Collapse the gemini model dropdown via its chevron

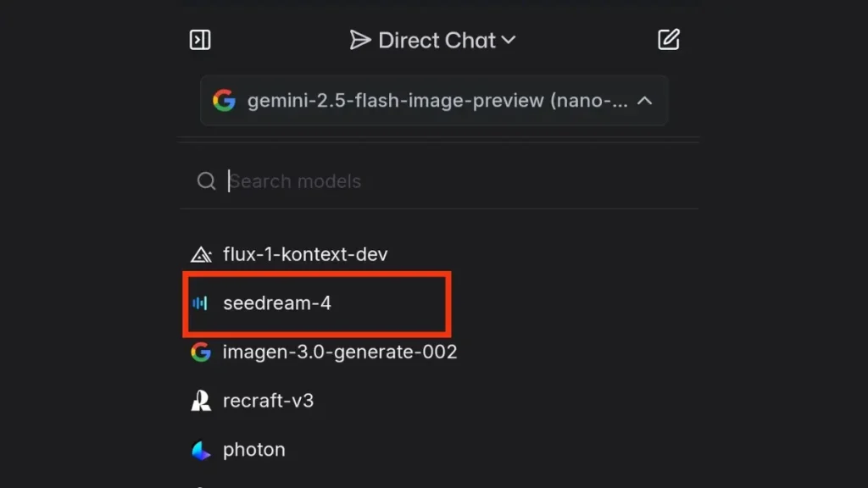click(646, 100)
